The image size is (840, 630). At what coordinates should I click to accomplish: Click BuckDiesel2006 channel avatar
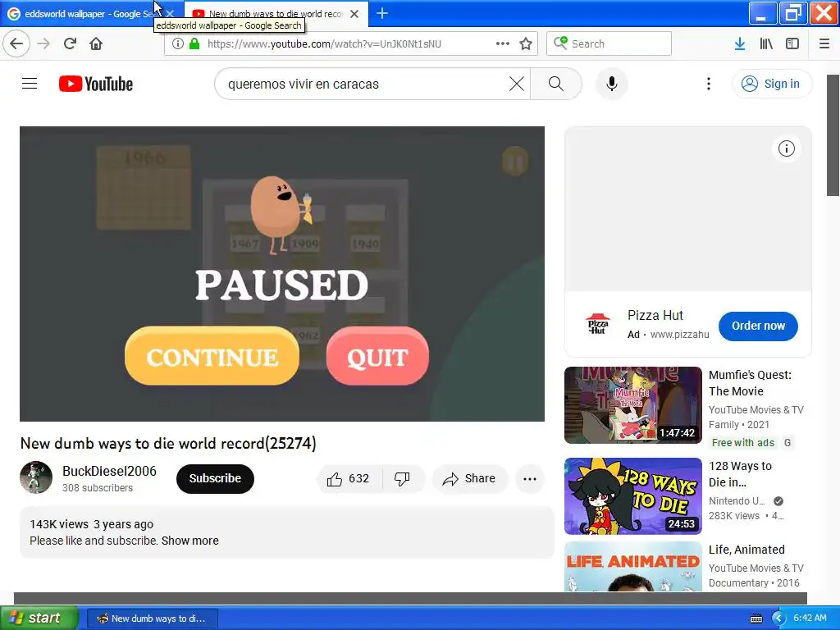[x=36, y=477]
